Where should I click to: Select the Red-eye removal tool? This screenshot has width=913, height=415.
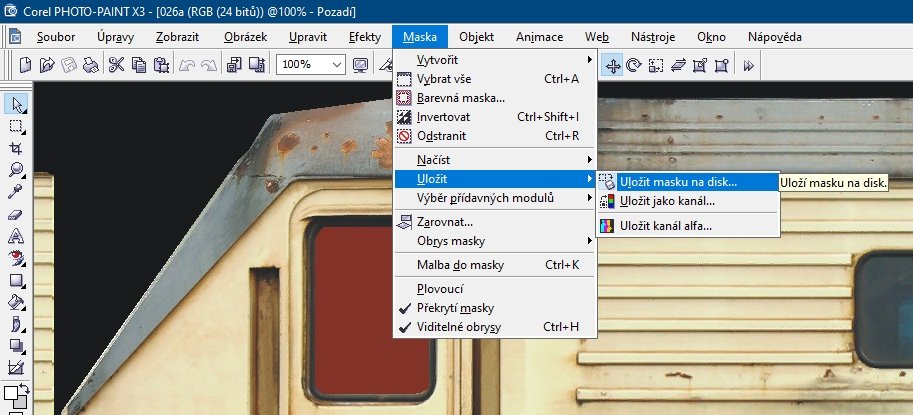pos(16,259)
